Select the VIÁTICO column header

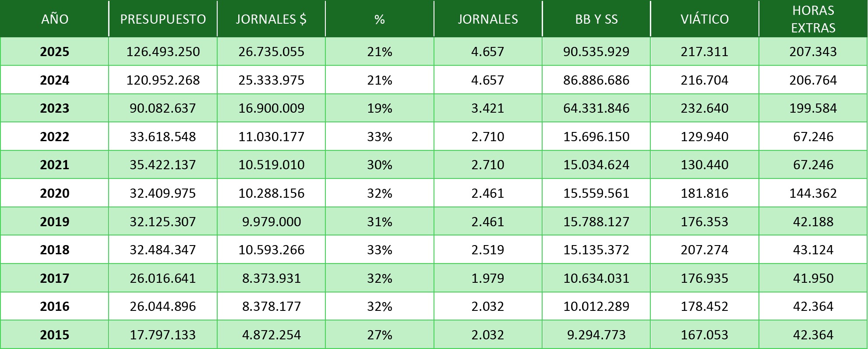[x=705, y=19]
